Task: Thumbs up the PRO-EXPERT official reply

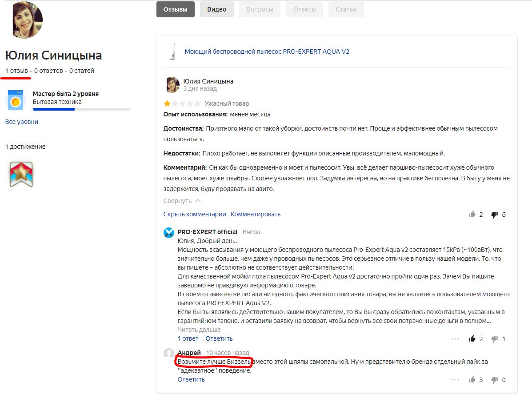Action: [472, 339]
